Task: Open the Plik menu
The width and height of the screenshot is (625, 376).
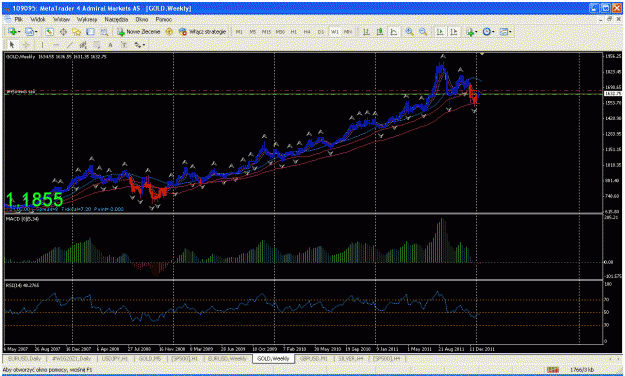Action: click(18, 19)
